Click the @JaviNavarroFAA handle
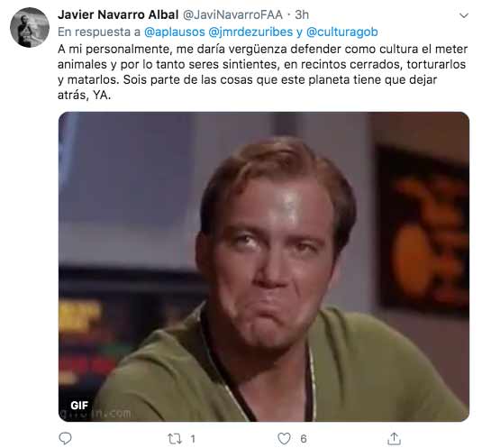This screenshot has height=448, width=482. point(232,14)
